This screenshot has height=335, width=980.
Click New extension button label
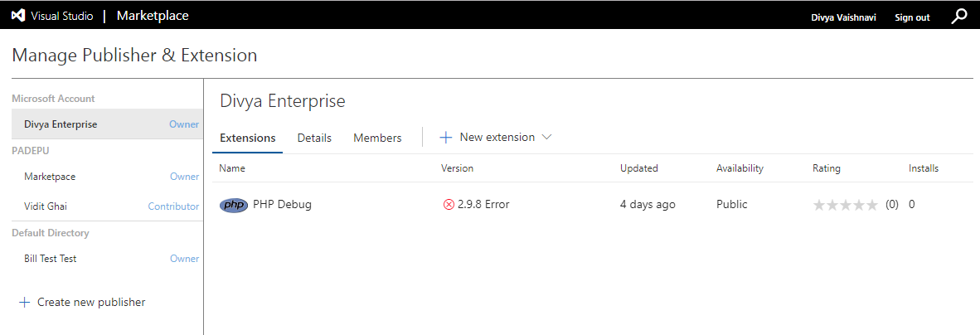pos(497,137)
